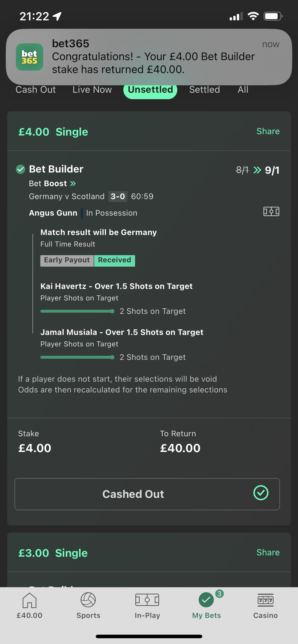Tap the boosted odds arrows next to 9/1

coord(257,170)
